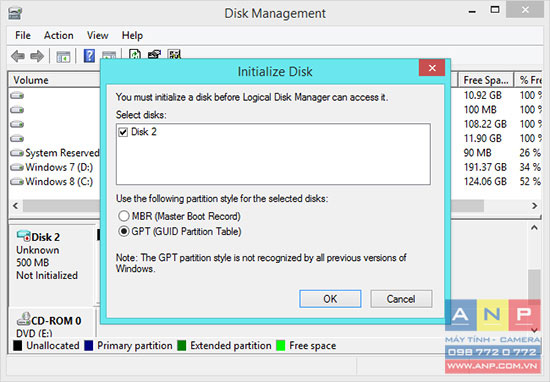Click the Disk Management app icon in the title bar

point(15,13)
